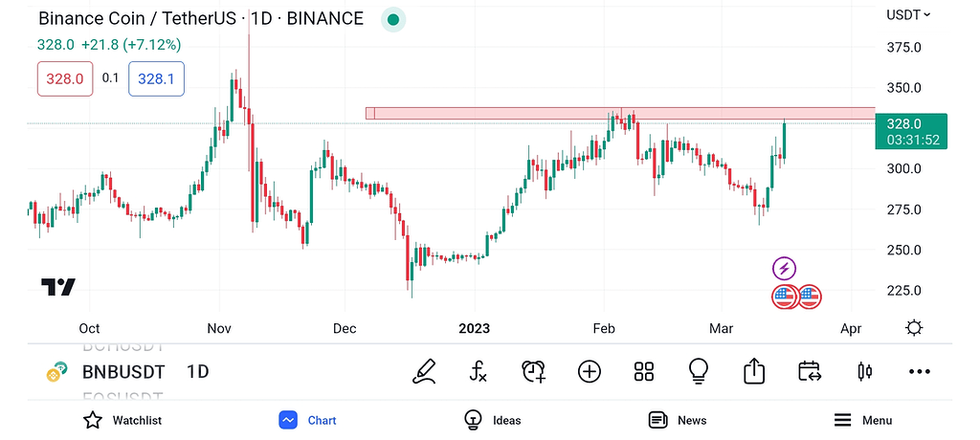980x440 pixels.
Task: Share the chart via share icon
Action: tap(754, 371)
